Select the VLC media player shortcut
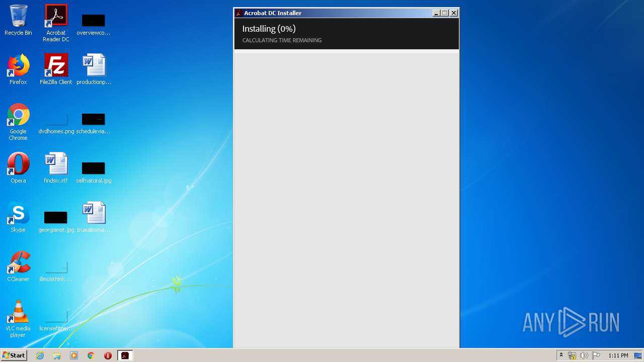Viewport: 644px width, 362px height. point(18,319)
